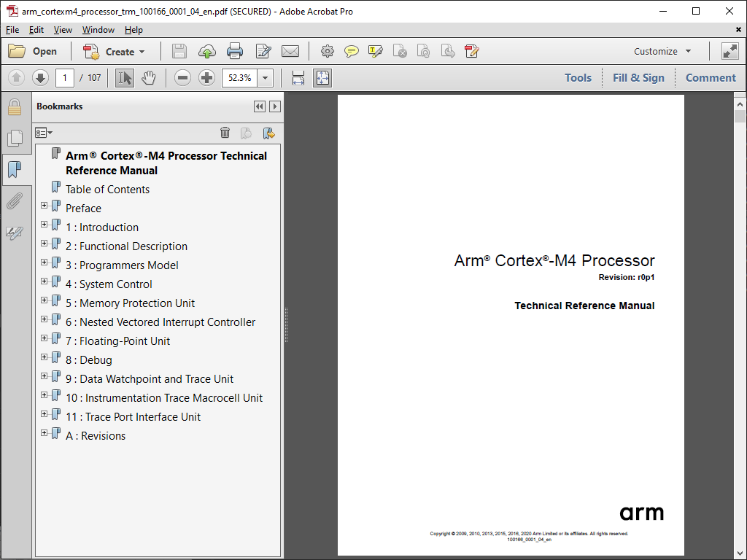Open the Edit menu
747x560 pixels.
pos(36,29)
